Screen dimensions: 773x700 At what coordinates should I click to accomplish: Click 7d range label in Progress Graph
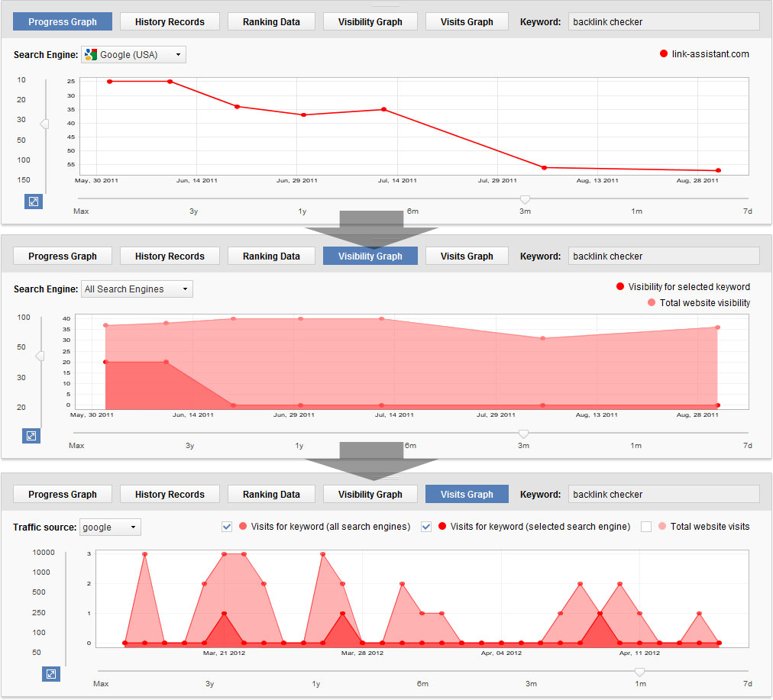[x=747, y=211]
